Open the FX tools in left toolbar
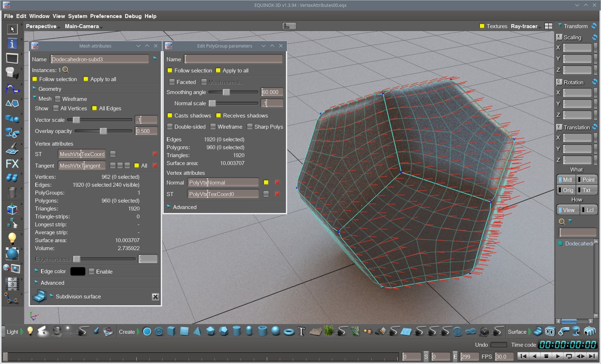This screenshot has width=601, height=364. click(x=12, y=164)
